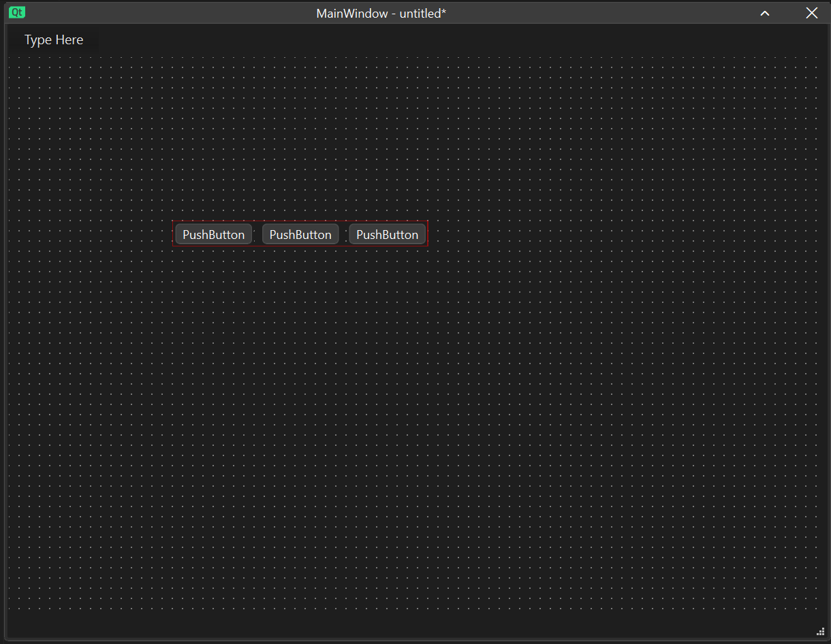Click empty grid right of the button layout
831x644 pixels.
click(613, 234)
